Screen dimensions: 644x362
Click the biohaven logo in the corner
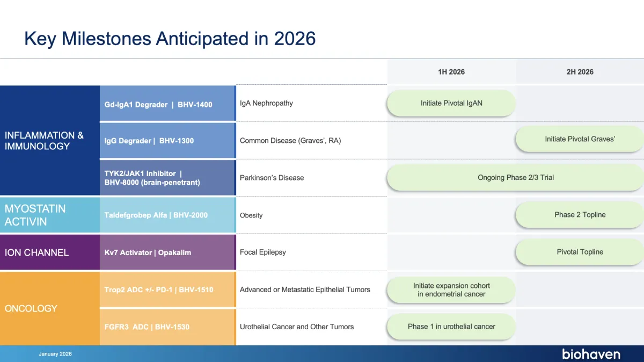point(590,354)
